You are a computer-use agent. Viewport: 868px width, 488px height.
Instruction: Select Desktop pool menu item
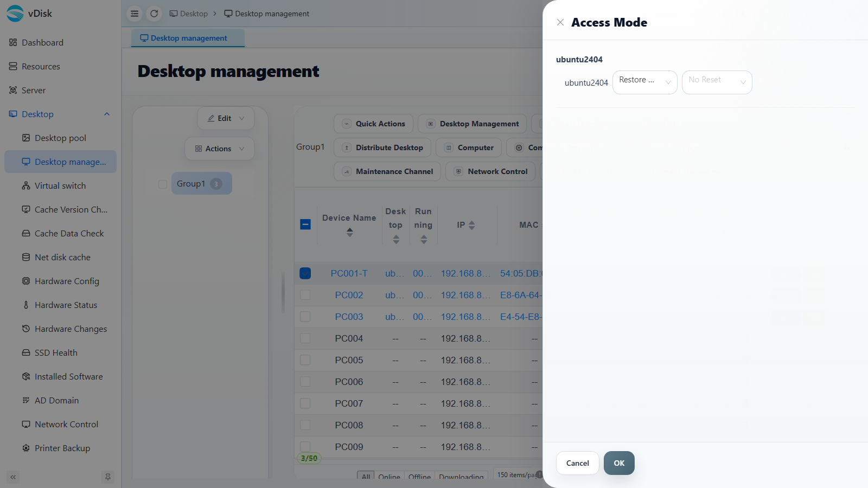60,138
